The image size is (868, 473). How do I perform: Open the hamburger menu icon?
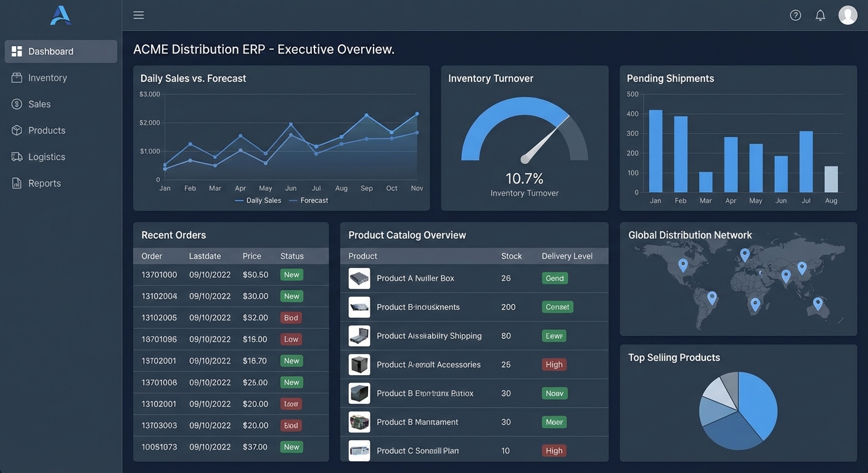(x=139, y=15)
